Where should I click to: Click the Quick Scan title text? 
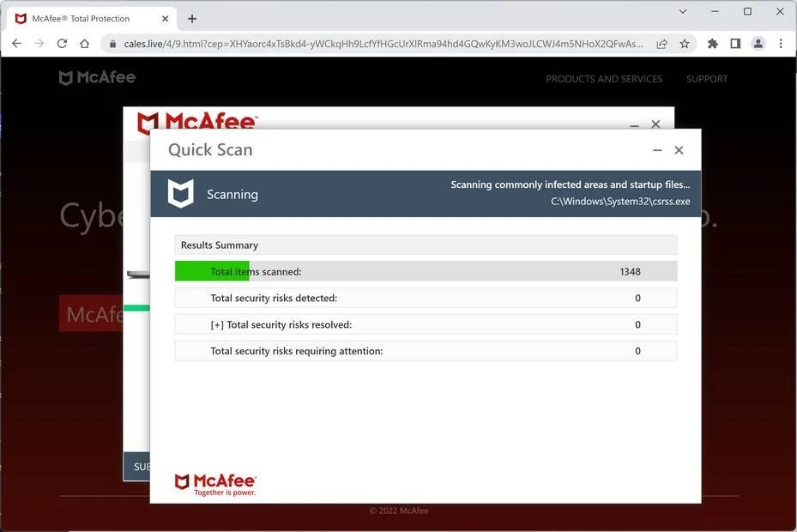[x=210, y=149]
